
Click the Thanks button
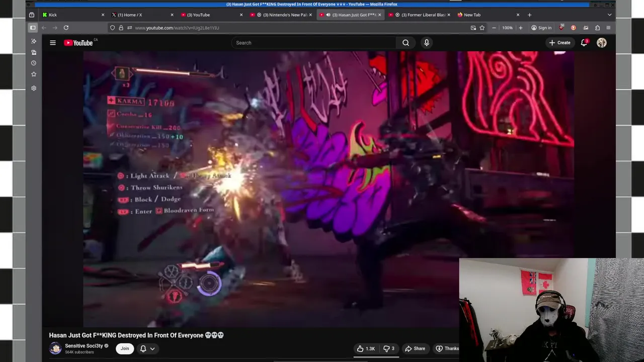point(447,348)
